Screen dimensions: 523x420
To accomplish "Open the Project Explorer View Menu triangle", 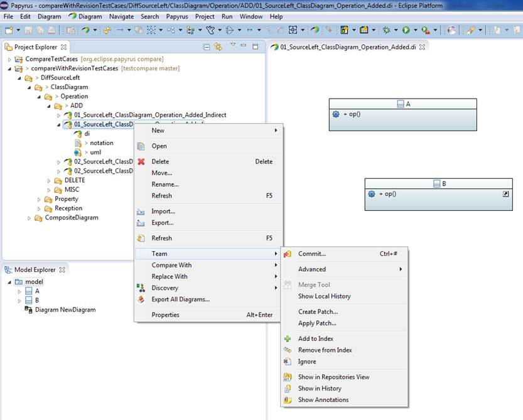I will [x=233, y=45].
